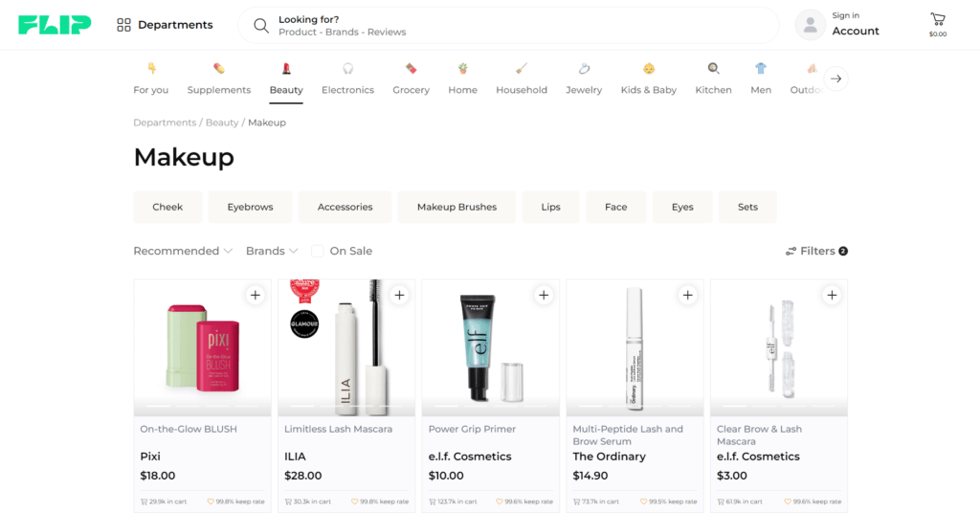
Task: Toggle the On Sale checkbox
Action: (318, 251)
